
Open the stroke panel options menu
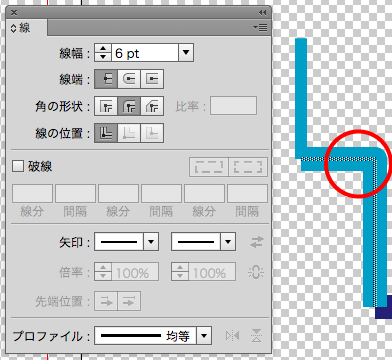coord(260,27)
